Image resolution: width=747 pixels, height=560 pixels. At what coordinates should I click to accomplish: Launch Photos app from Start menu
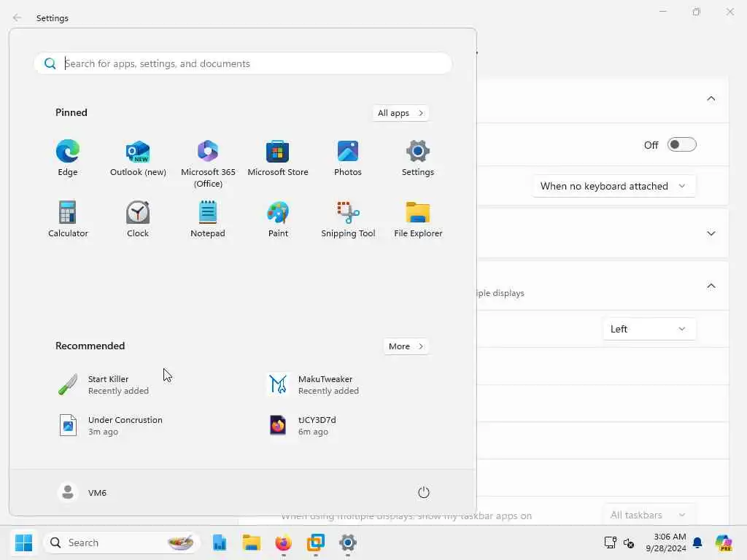(x=348, y=158)
